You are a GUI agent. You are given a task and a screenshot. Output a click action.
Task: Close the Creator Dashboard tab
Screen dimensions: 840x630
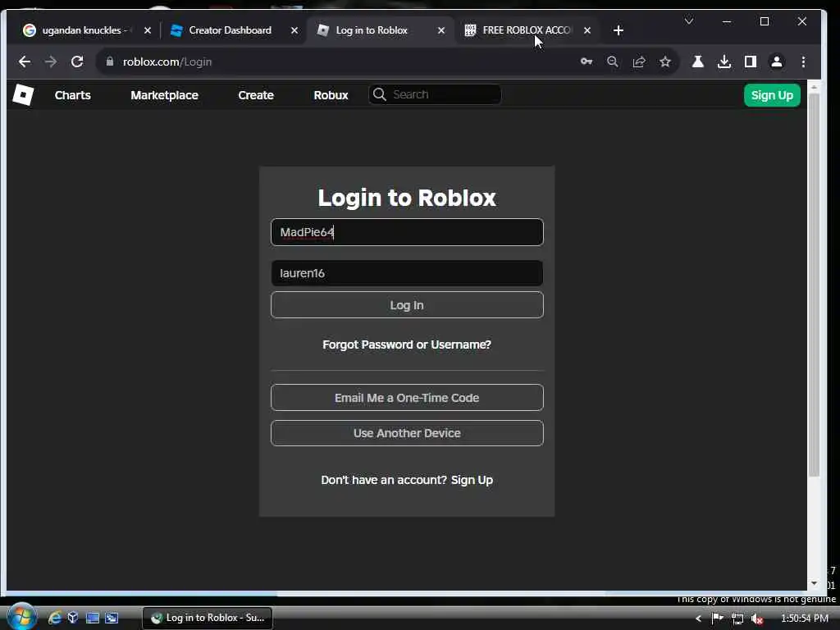(294, 30)
